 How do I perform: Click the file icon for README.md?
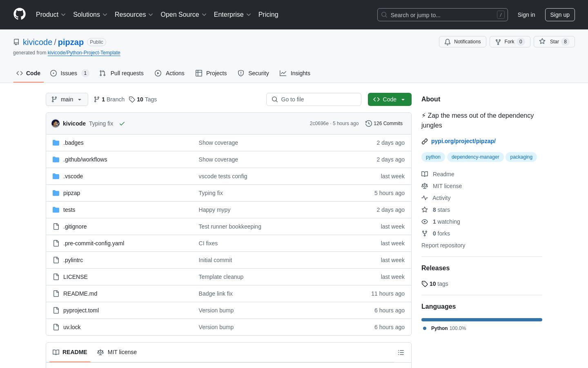(x=56, y=294)
